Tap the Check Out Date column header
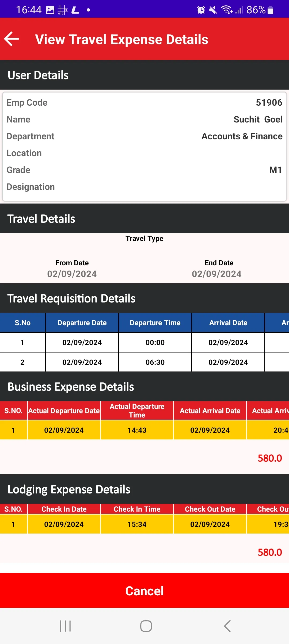The width and height of the screenshot is (289, 644). coord(210,509)
